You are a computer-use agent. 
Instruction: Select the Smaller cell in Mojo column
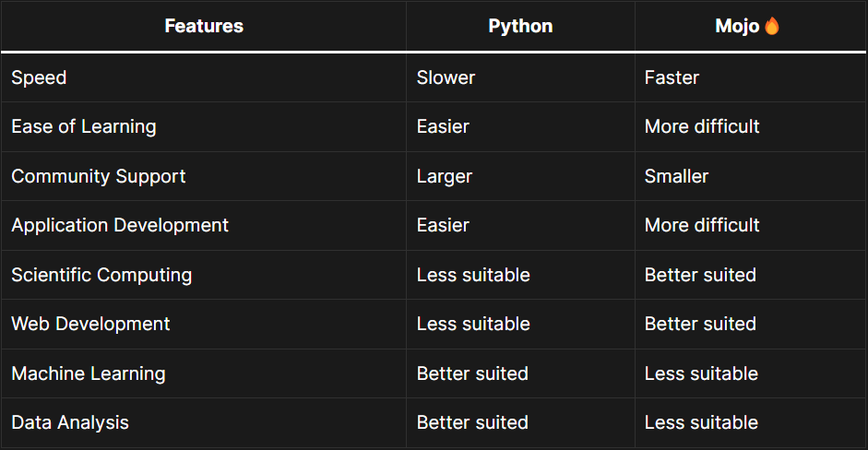(x=676, y=176)
